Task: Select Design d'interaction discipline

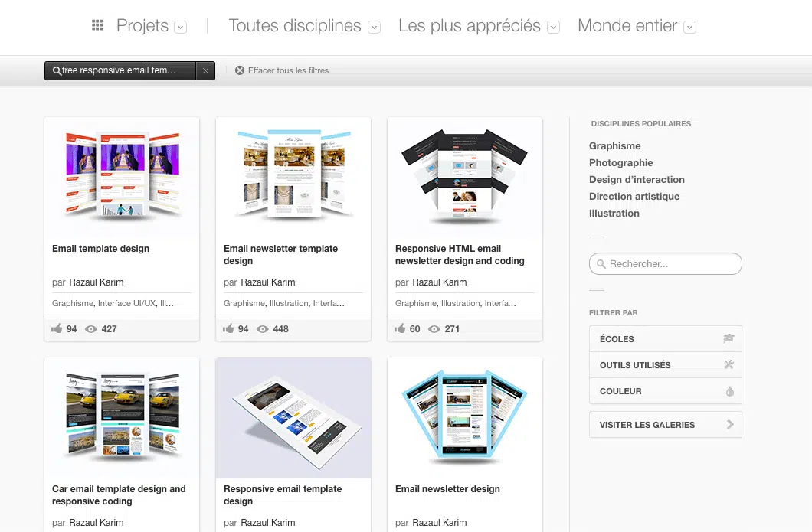Action: point(637,180)
